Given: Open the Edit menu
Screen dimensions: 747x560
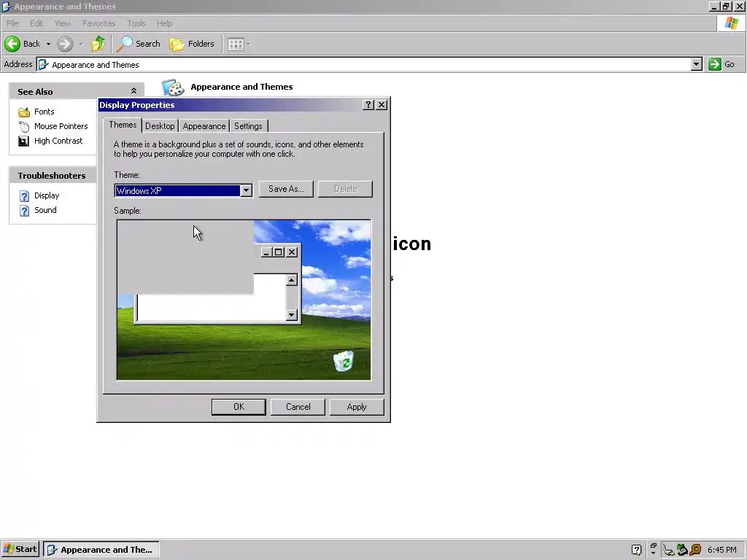Looking at the screenshot, I should [36, 23].
